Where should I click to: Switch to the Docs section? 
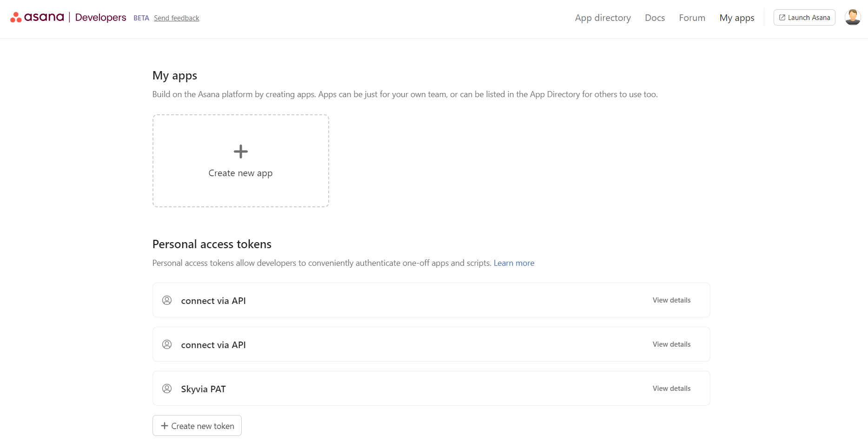coord(655,18)
